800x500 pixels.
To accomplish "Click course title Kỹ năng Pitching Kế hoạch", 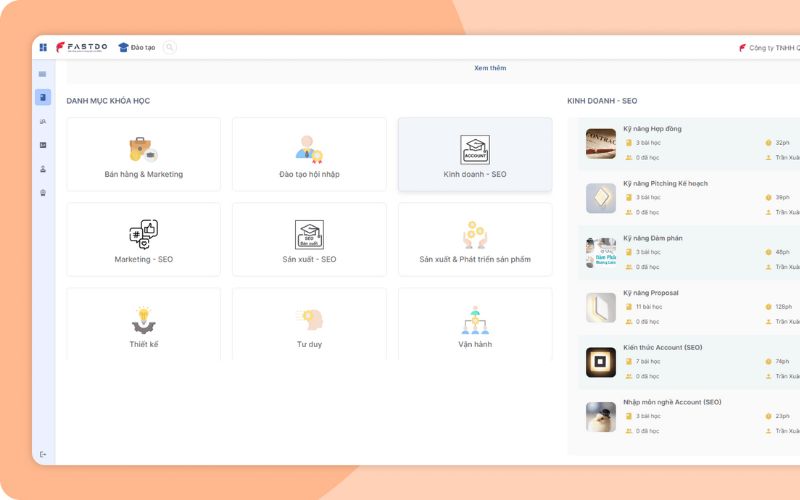I will click(665, 183).
